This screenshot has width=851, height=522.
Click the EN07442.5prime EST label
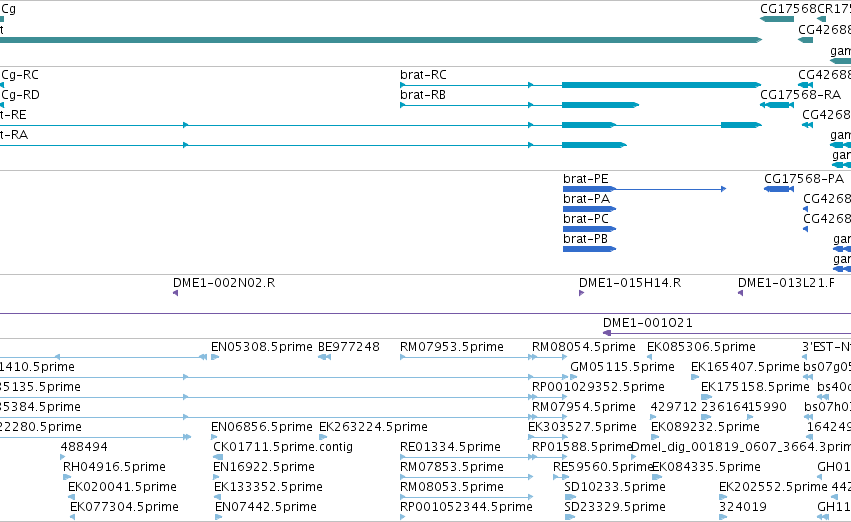coord(266,507)
